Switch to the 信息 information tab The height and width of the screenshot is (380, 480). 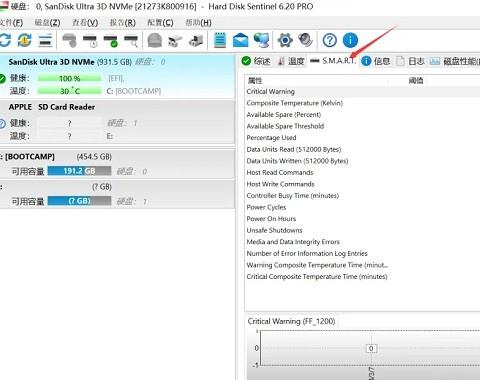[376, 61]
